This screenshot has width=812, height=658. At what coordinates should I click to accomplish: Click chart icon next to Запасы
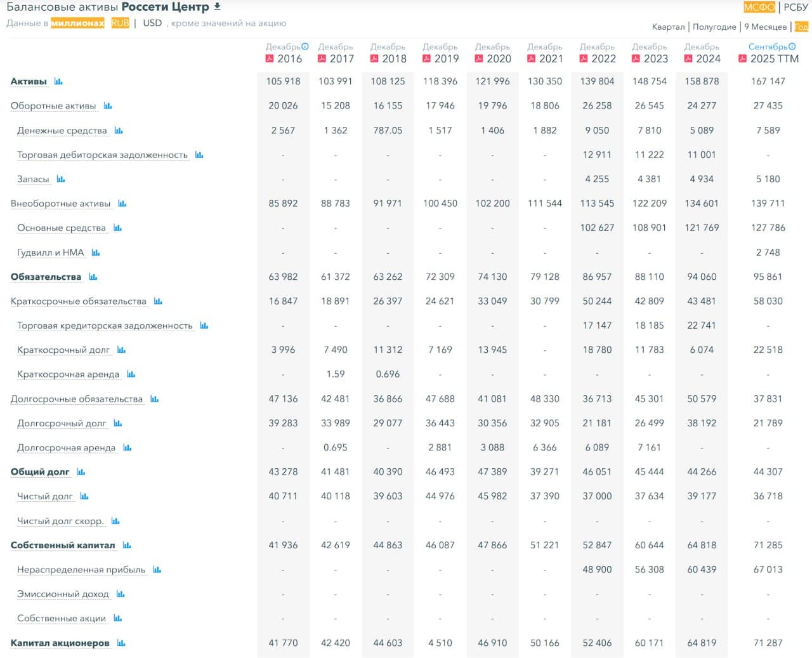(x=61, y=180)
